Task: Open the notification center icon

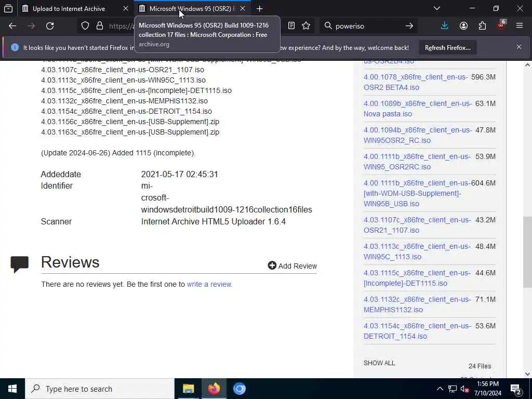Action: 516,389
